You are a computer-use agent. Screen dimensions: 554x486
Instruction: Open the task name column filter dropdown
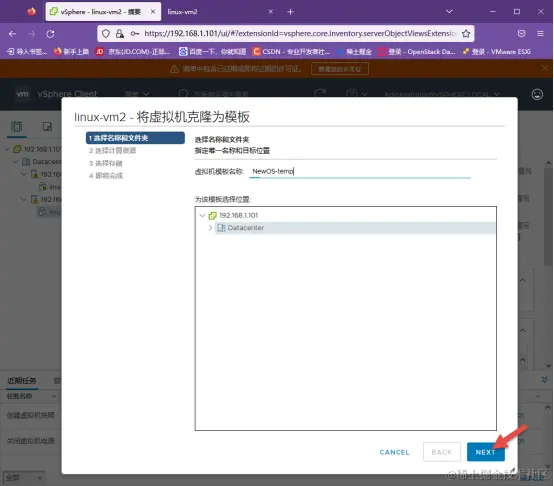coord(54,396)
